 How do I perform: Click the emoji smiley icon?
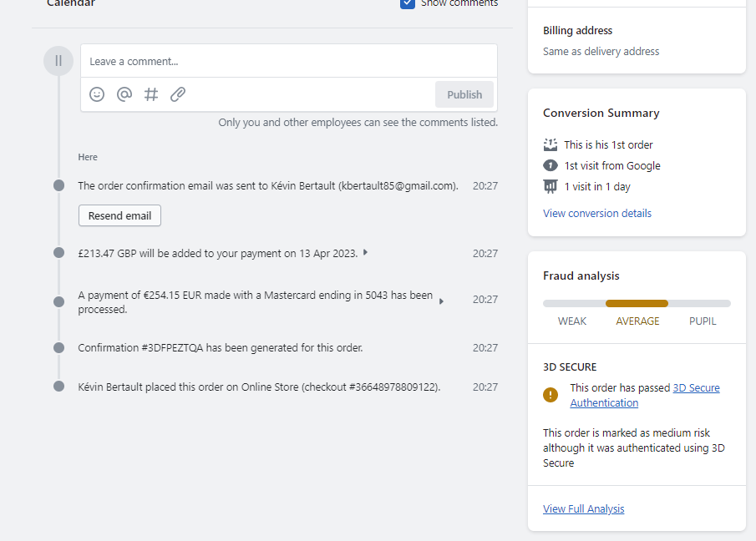tap(97, 94)
